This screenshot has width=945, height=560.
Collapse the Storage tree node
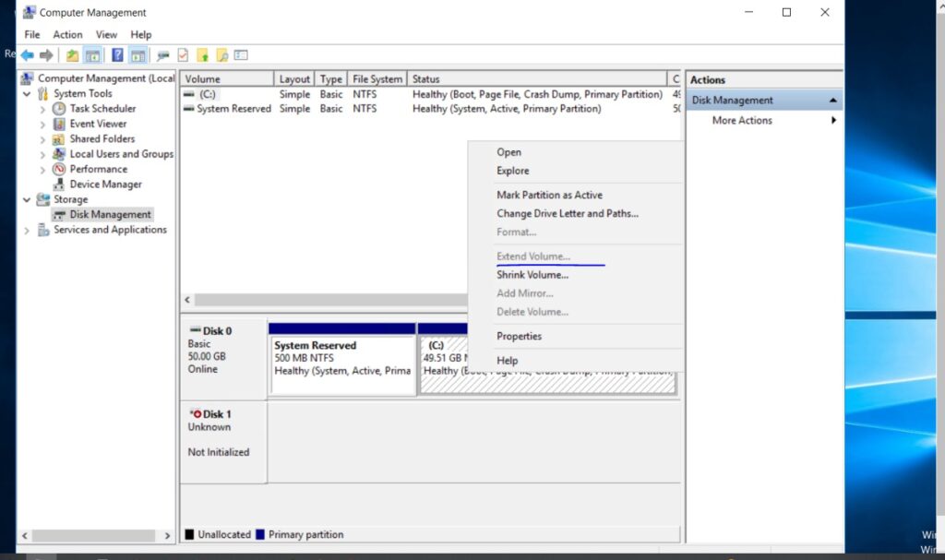27,199
